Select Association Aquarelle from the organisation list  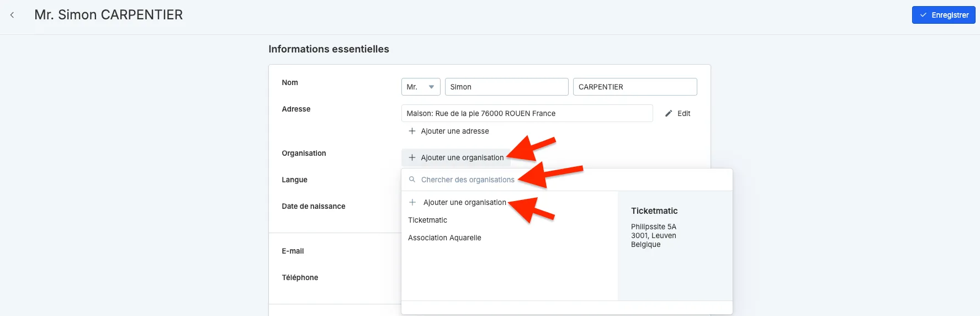(444, 238)
